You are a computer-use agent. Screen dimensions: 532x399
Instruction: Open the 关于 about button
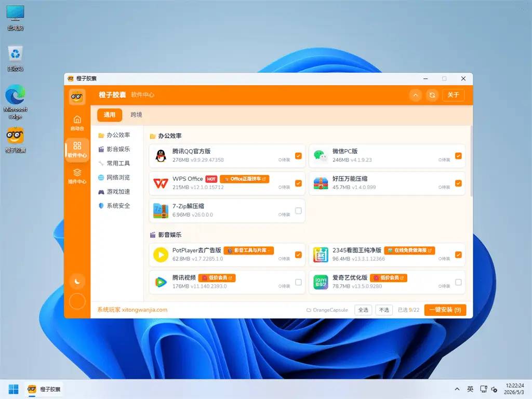click(x=453, y=95)
